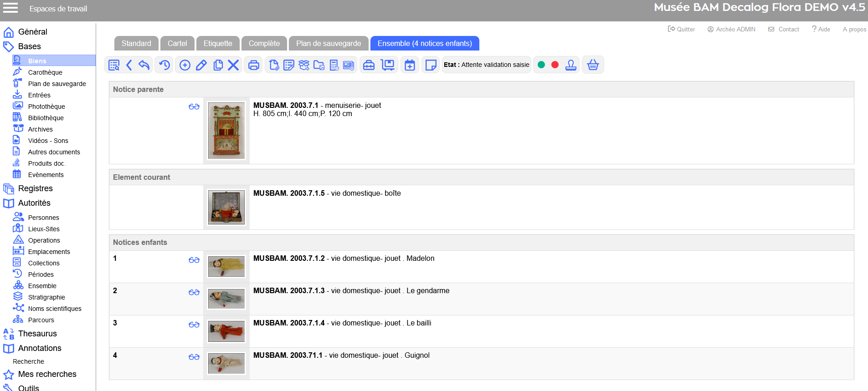Viewport: 868px width, 391px height.
Task: Open Stratigraphie in the sidebar
Action: click(46, 297)
